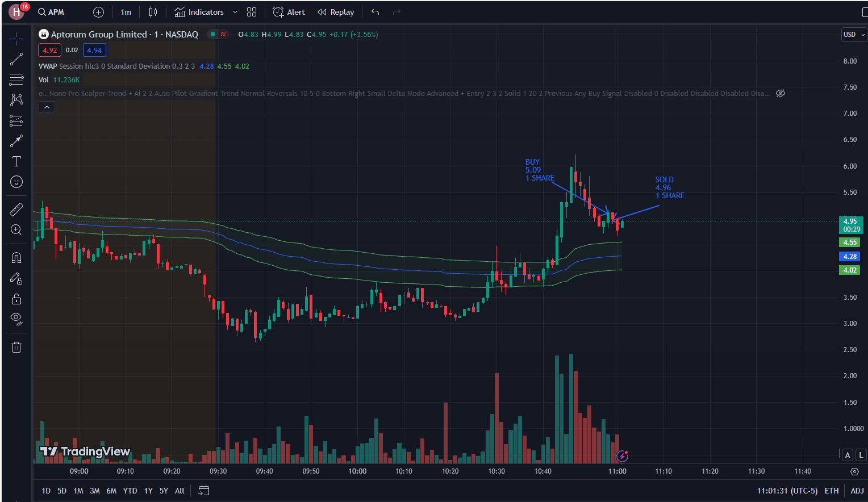The width and height of the screenshot is (868, 502).
Task: Create an Alert from the toolbar
Action: (289, 12)
